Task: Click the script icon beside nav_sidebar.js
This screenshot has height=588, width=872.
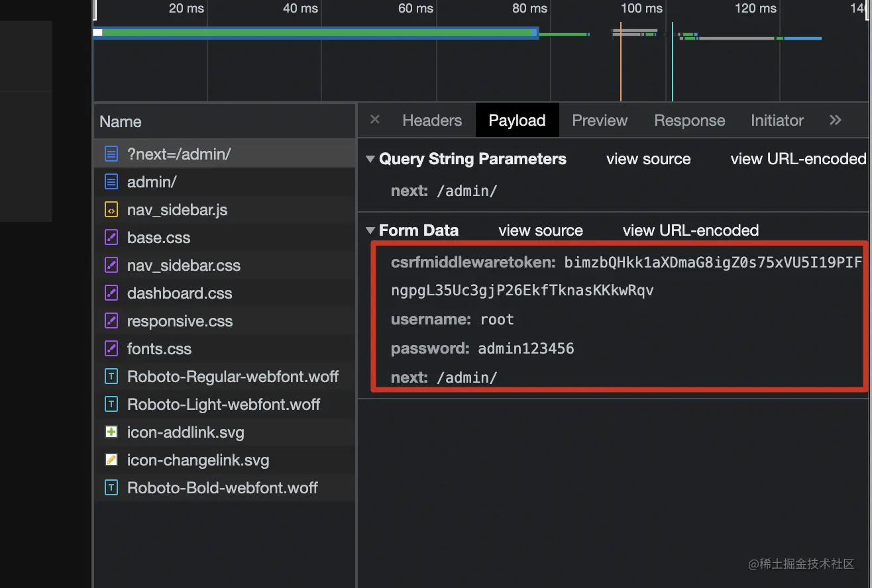Action: (111, 210)
